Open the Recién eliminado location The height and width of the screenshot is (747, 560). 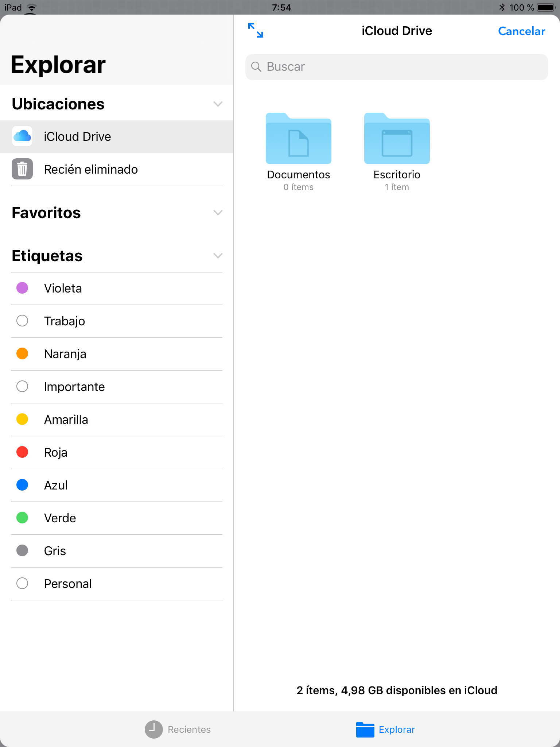117,170
